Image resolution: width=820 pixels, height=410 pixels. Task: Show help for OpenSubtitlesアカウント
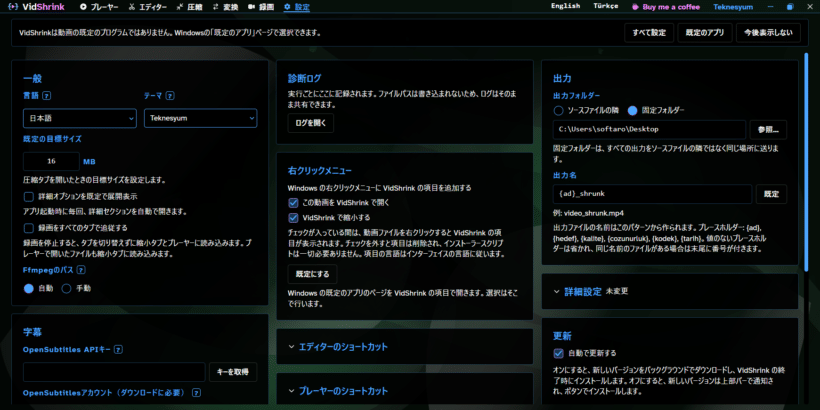tap(197, 392)
